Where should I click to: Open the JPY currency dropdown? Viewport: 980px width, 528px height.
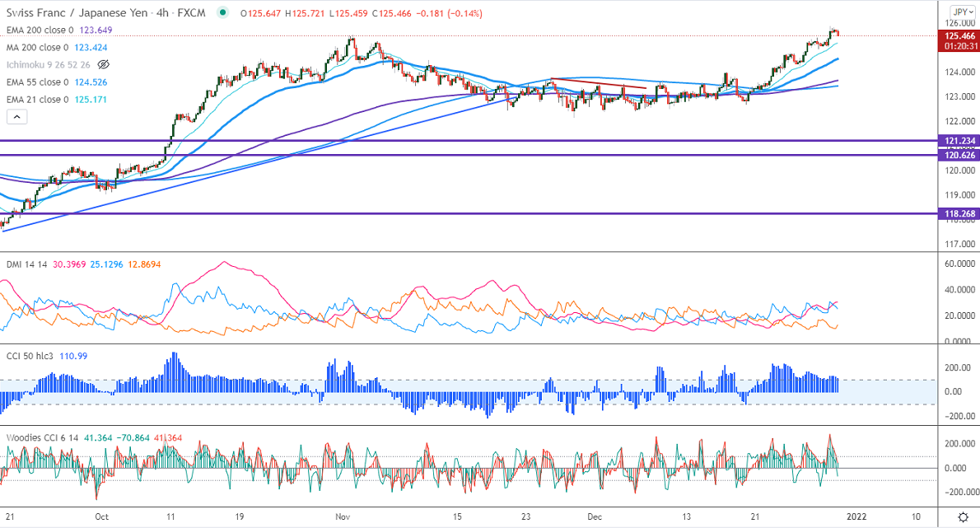964,12
